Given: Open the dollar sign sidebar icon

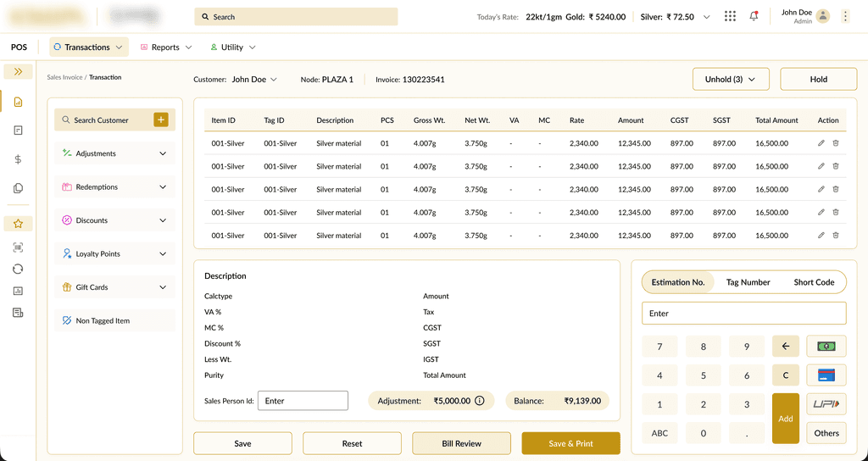Looking at the screenshot, I should (x=18, y=159).
